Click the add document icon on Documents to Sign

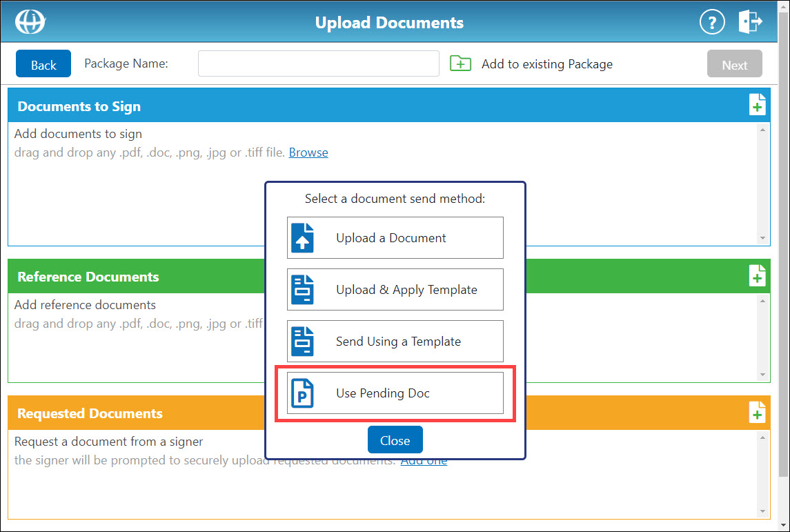[757, 104]
